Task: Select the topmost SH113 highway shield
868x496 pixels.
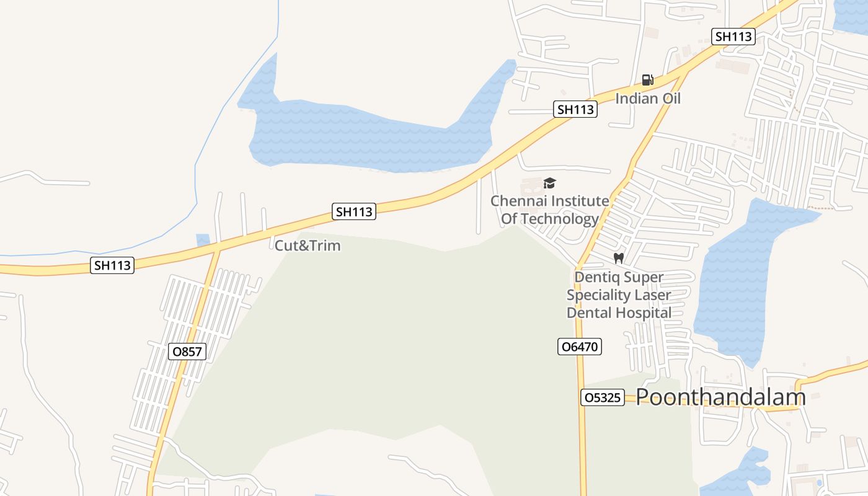Action: (x=733, y=36)
